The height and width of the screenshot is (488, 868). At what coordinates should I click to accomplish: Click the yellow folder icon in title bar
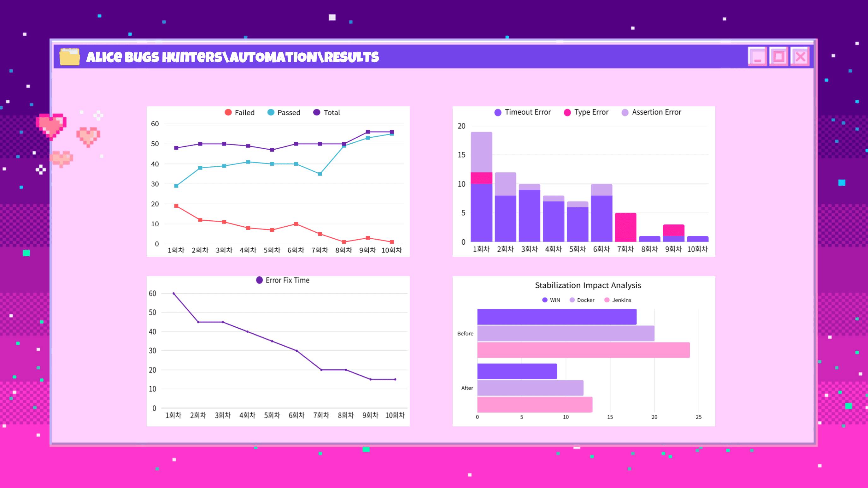[69, 57]
